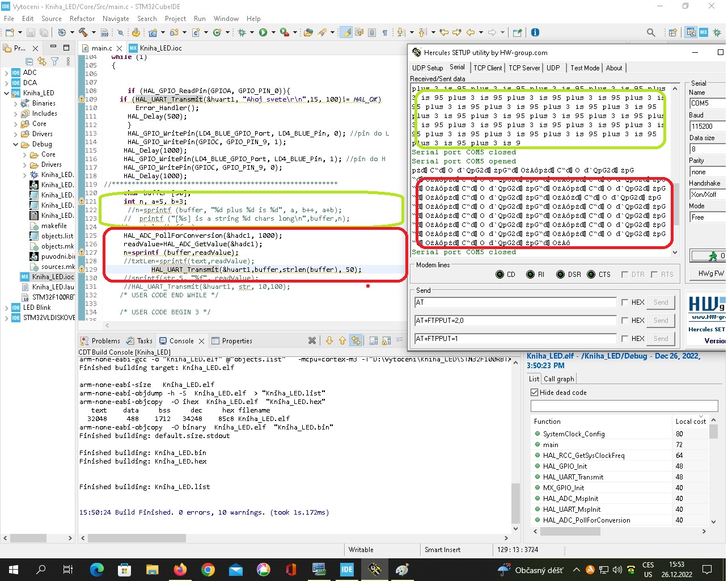Open the Call graph tab
The image size is (728, 581).
(558, 379)
